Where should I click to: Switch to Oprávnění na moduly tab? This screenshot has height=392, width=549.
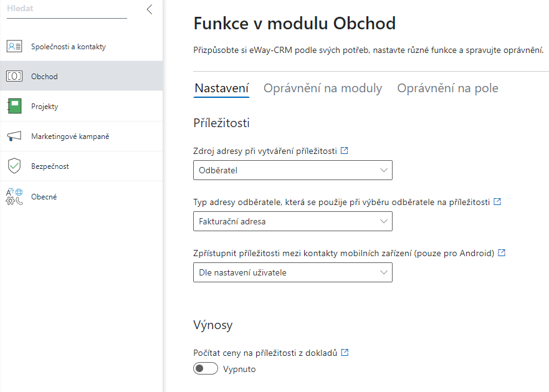coord(323,88)
